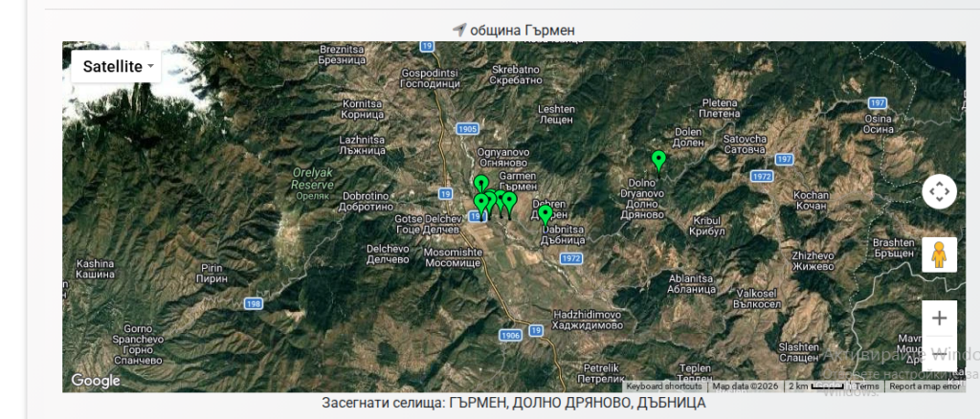The width and height of the screenshot is (980, 419).
Task: Click Report a map error
Action: (x=925, y=386)
